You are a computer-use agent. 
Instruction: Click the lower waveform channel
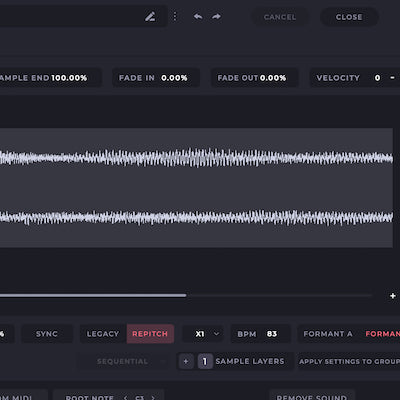tap(196, 217)
